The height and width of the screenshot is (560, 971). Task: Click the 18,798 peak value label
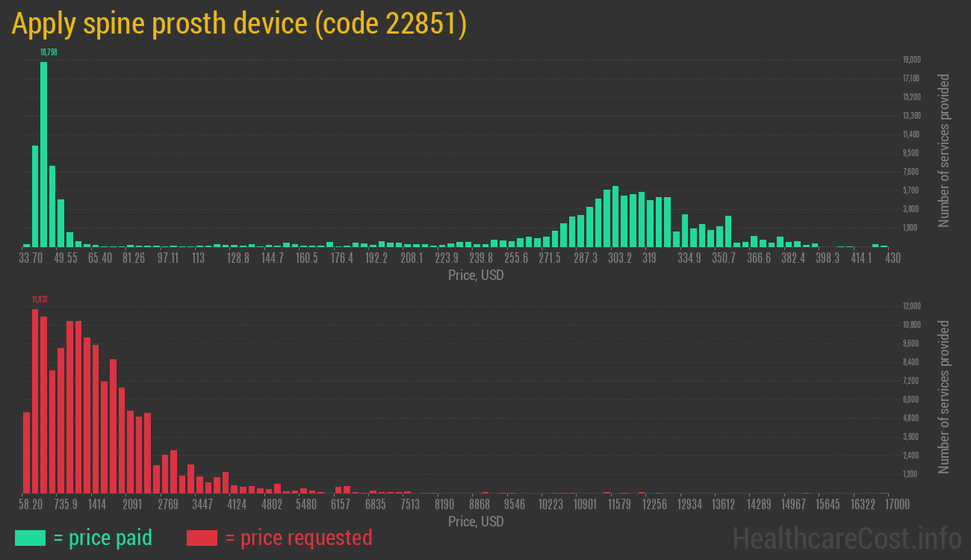tap(49, 52)
